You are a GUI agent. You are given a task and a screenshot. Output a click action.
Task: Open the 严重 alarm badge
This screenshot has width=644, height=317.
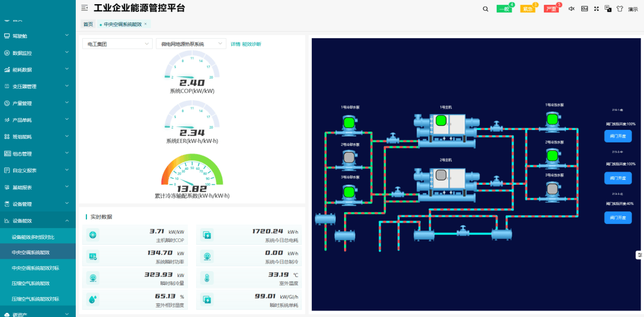click(551, 9)
